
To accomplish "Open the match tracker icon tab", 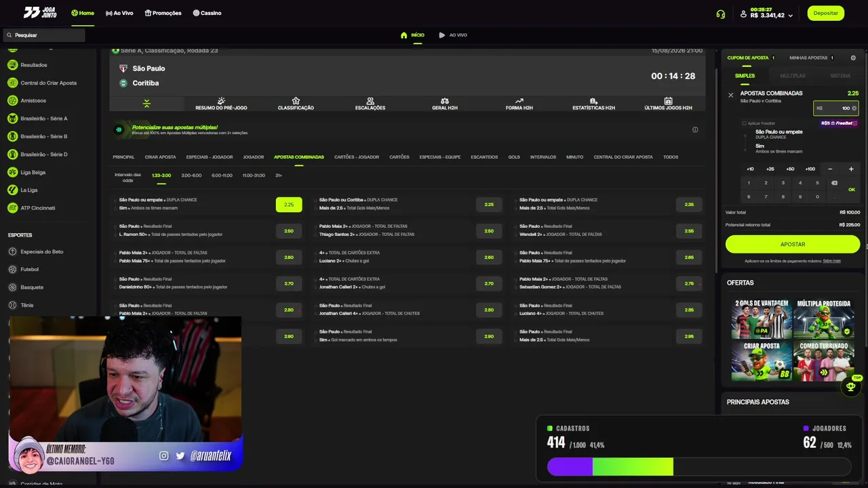I will 146,104.
